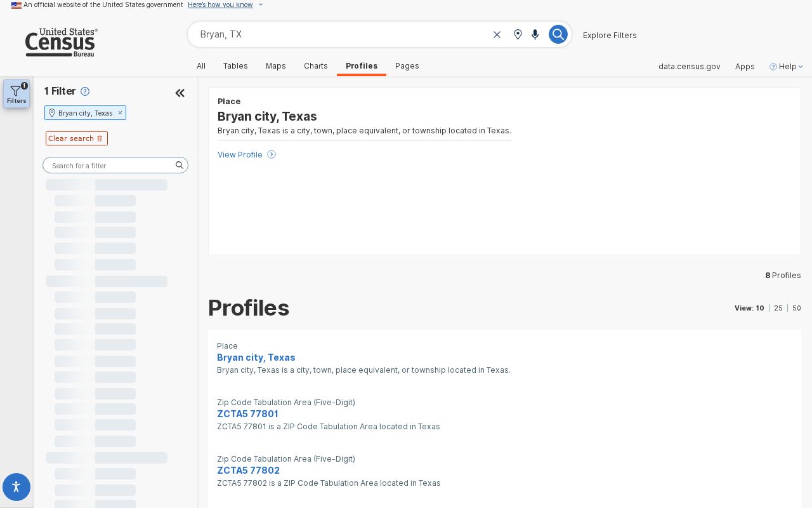Open the Bryan city, Texas profile result link
Viewport: 812px width, 508px height.
tap(256, 358)
